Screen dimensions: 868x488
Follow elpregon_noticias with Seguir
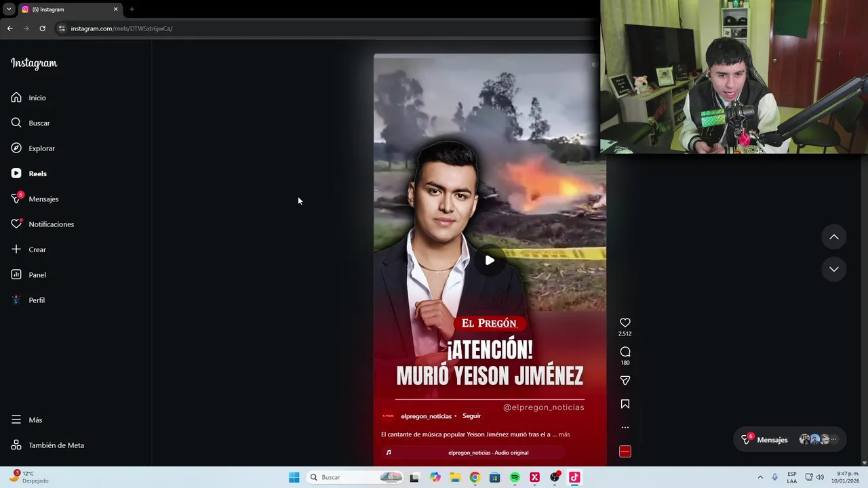(x=471, y=416)
